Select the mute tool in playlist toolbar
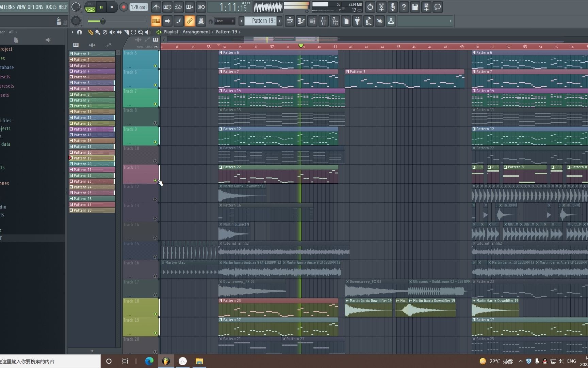The image size is (588, 368). pos(112,32)
